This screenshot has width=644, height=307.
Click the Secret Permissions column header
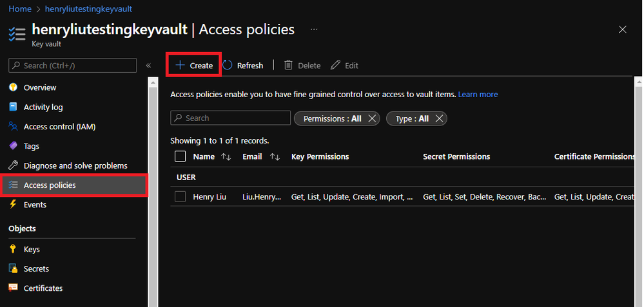click(456, 156)
